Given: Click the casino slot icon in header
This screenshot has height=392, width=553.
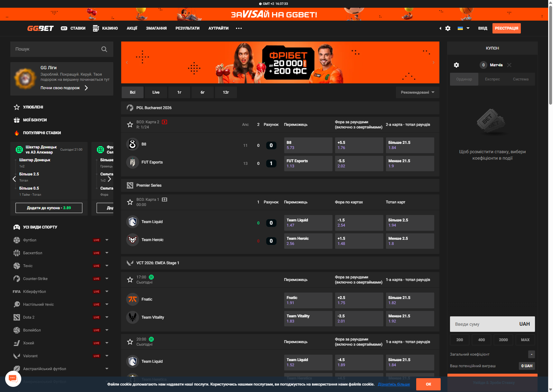Looking at the screenshot, I should [96, 28].
